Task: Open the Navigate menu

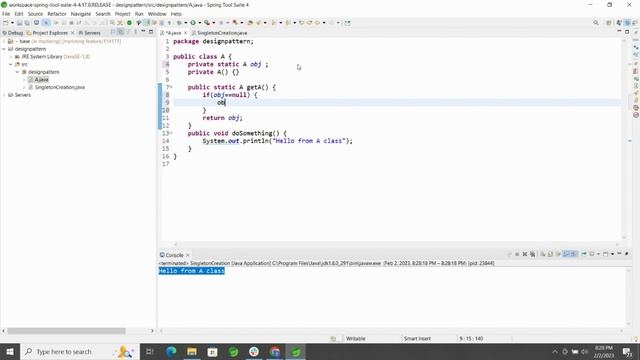Action: 81,14
